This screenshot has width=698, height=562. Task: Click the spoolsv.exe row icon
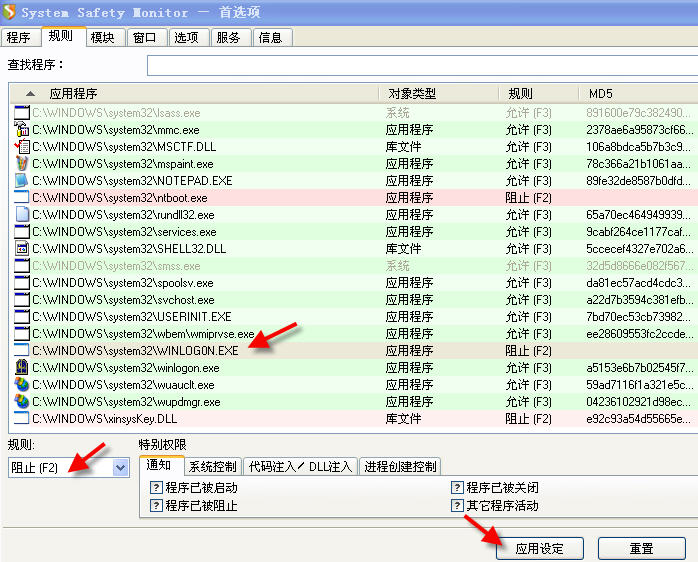click(x=21, y=282)
